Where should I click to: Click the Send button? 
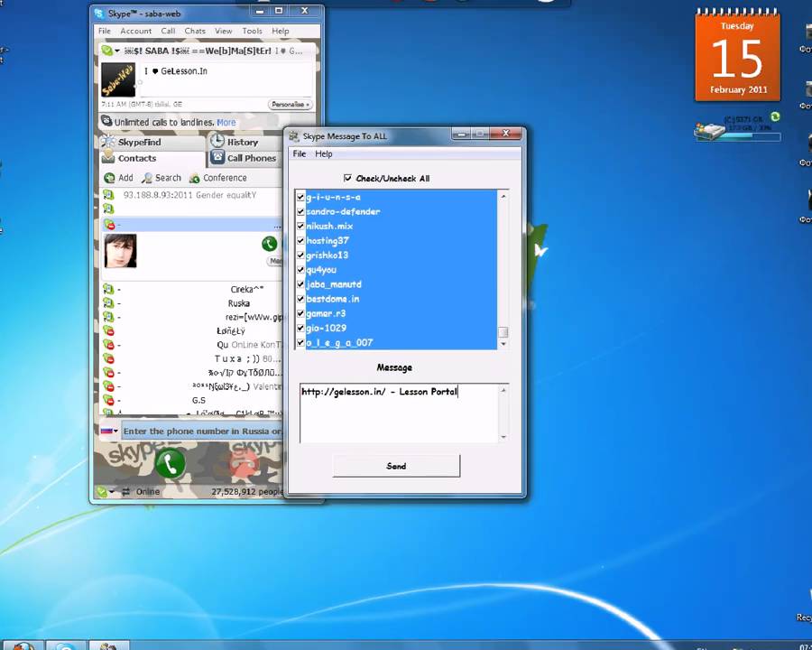(396, 466)
